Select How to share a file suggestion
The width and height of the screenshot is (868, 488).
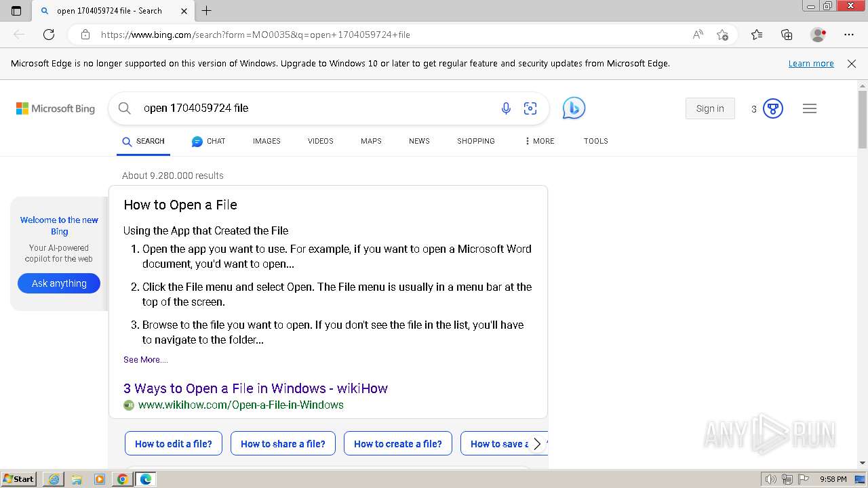(283, 444)
